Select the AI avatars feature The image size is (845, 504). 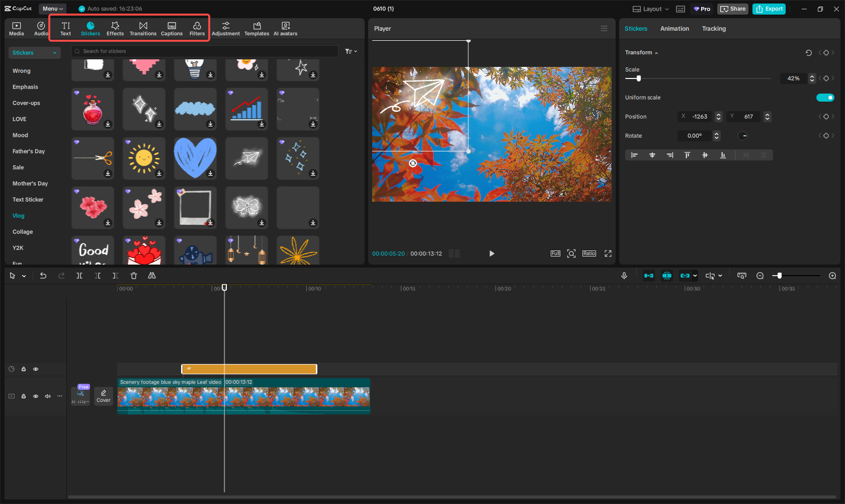[x=285, y=28]
